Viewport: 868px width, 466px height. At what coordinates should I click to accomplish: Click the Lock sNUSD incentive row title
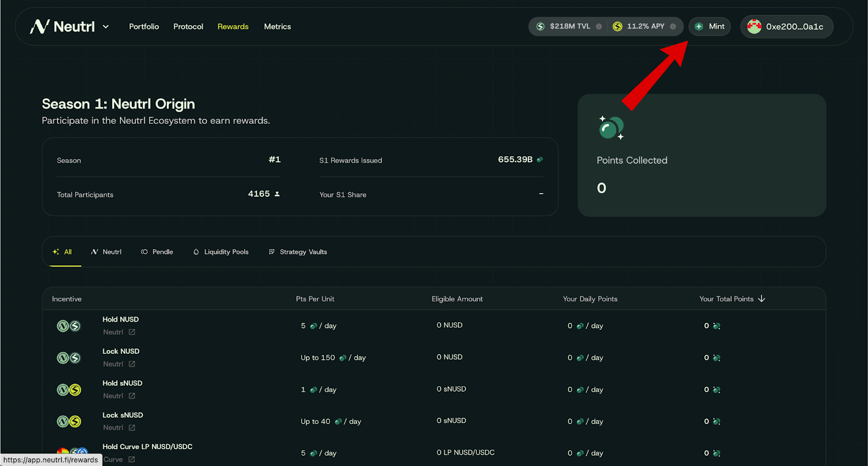(x=123, y=415)
